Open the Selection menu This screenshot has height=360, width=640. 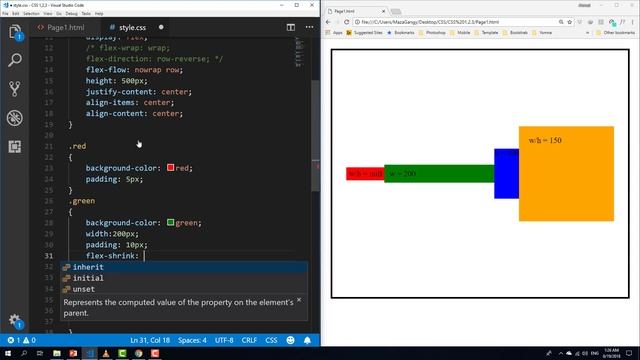pyautogui.click(x=31, y=13)
